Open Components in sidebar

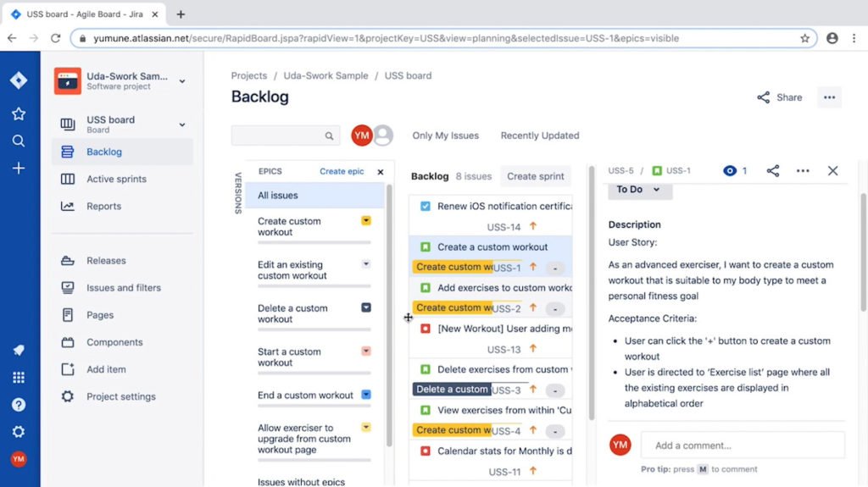tap(122, 342)
